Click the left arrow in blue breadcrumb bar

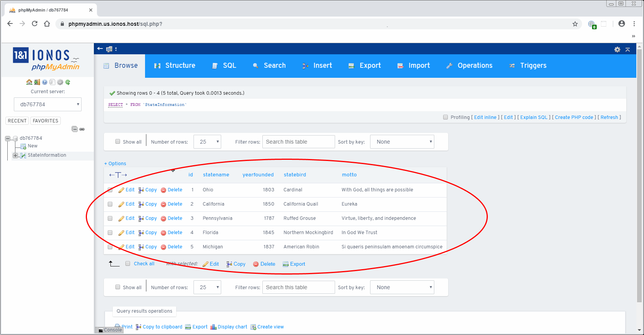coord(100,49)
